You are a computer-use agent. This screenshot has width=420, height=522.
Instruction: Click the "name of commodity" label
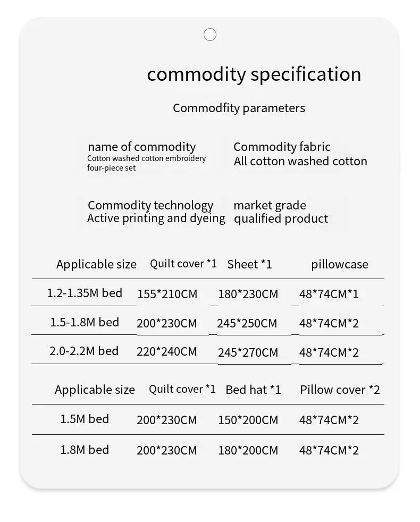point(141,147)
